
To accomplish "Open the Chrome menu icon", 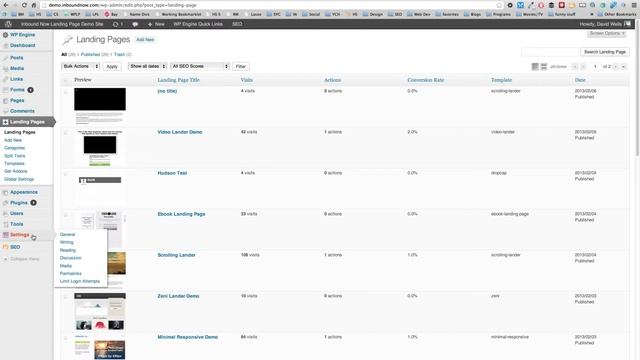I will 634,5.
